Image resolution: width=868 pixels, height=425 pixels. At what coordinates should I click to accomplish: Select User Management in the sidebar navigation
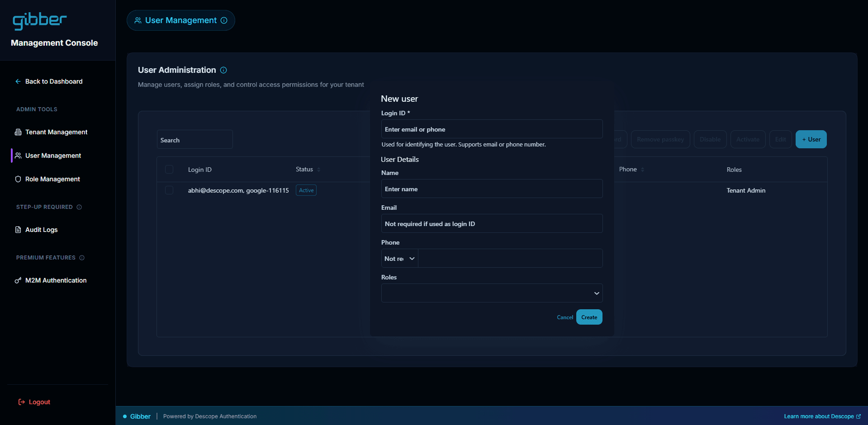(53, 155)
